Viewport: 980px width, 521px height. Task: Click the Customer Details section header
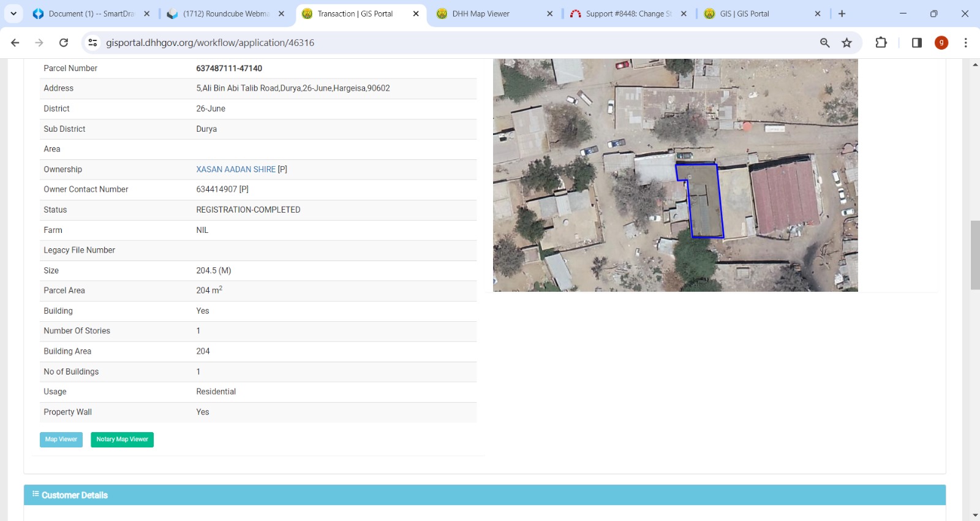tap(484, 495)
